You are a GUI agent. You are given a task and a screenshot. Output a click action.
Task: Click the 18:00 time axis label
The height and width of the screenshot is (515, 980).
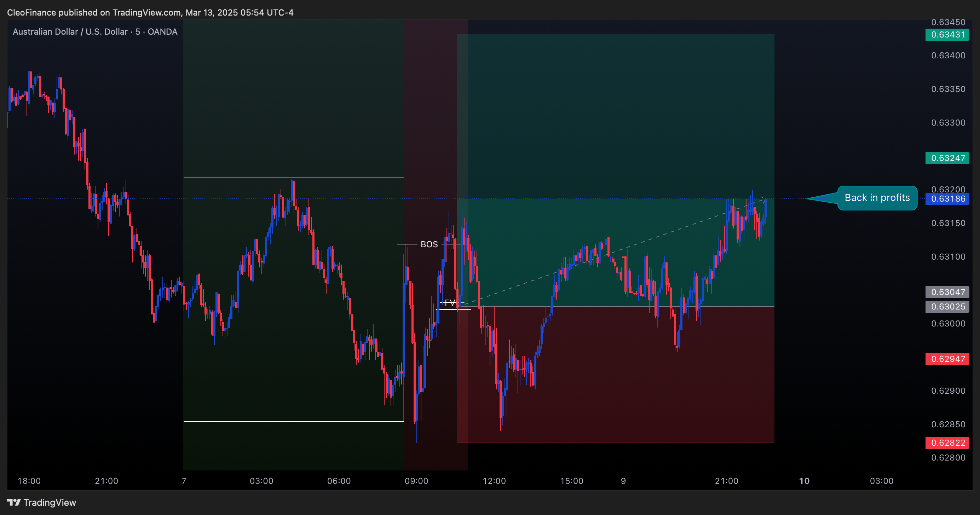pos(29,481)
